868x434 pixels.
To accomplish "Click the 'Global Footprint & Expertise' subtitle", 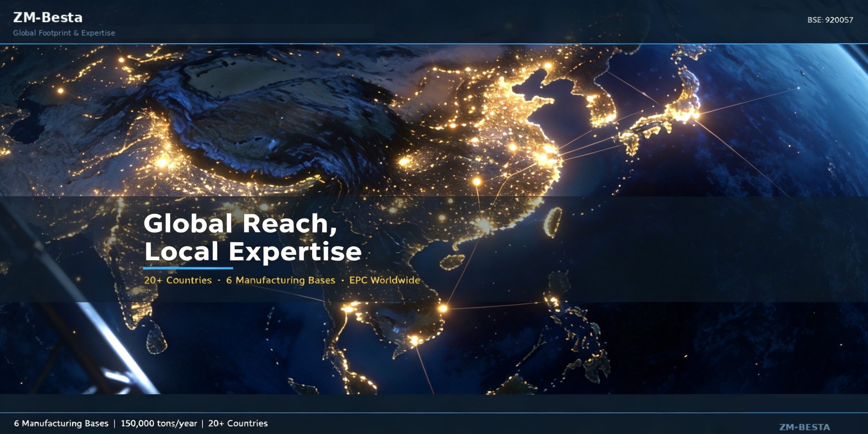I will 64,33.
